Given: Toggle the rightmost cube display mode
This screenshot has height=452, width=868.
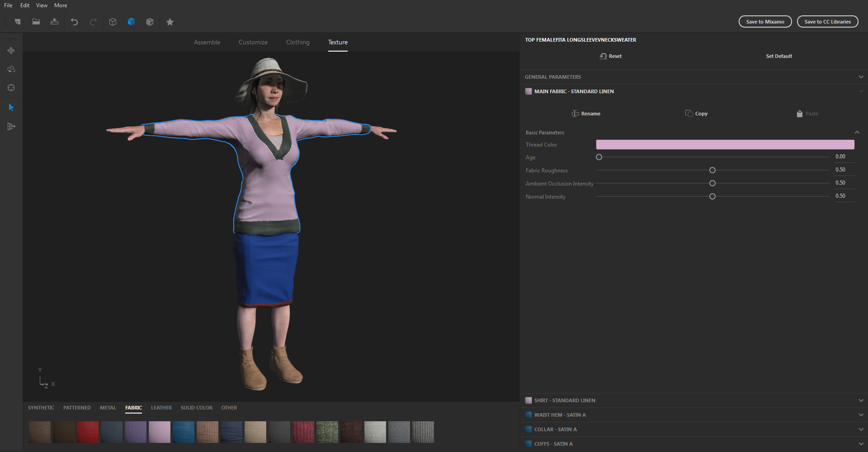Looking at the screenshot, I should click(x=150, y=21).
